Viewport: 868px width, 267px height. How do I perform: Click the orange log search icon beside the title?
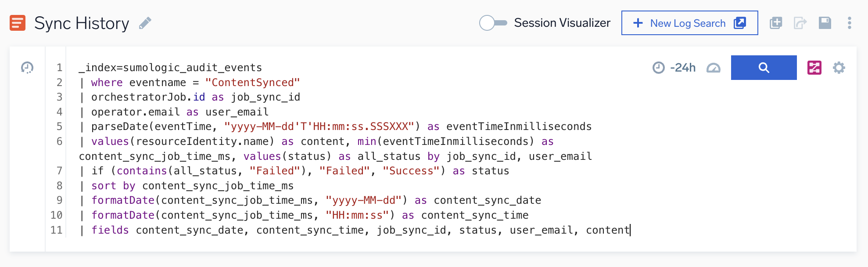pyautogui.click(x=18, y=23)
